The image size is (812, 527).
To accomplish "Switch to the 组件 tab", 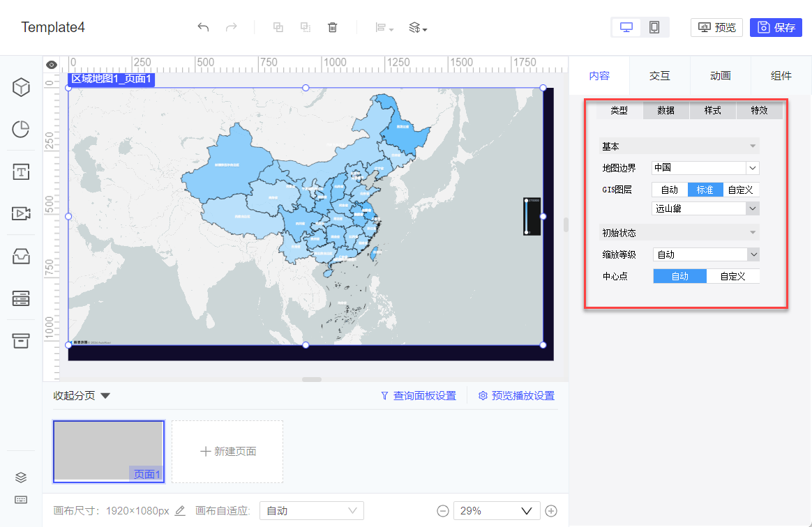I will coord(781,75).
